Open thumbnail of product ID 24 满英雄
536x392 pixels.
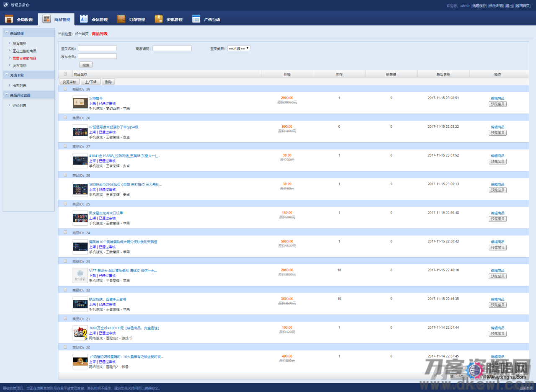pyautogui.click(x=80, y=247)
